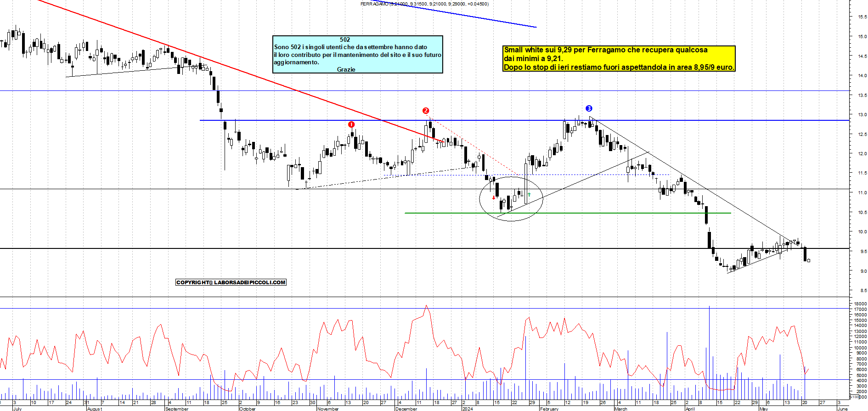
Task: Click the November month label on time axis
Action: pyautogui.click(x=328, y=409)
